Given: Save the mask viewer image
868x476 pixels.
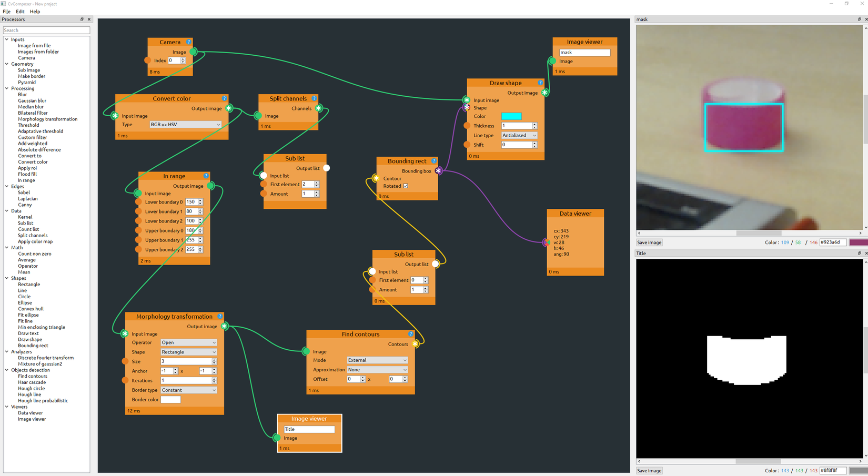Looking at the screenshot, I should [649, 242].
